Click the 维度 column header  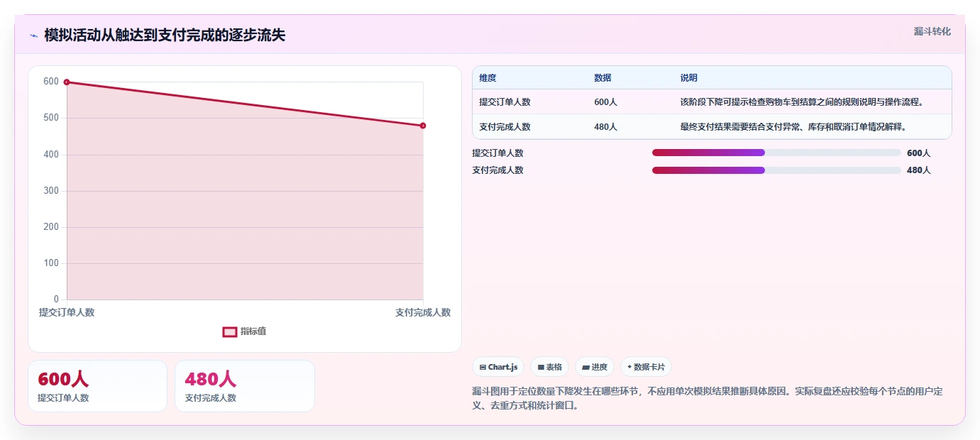[488, 78]
